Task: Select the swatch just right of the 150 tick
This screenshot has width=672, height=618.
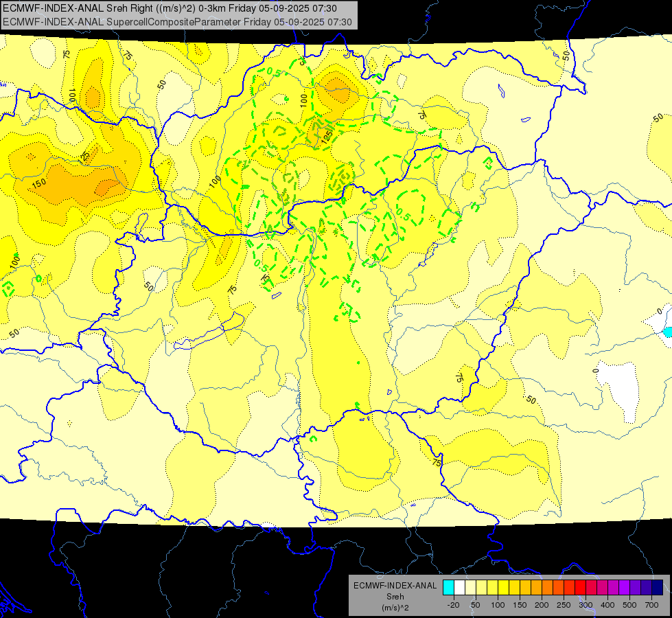Action: [x=525, y=588]
